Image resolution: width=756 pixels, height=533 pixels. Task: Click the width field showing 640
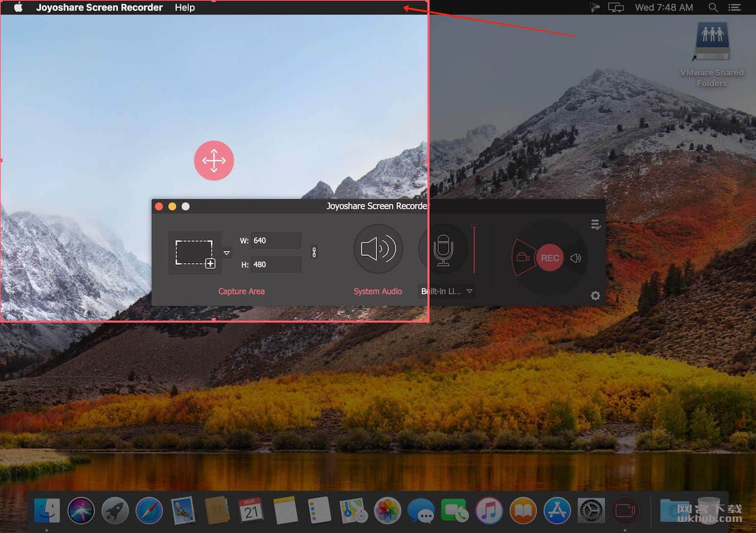click(x=276, y=240)
